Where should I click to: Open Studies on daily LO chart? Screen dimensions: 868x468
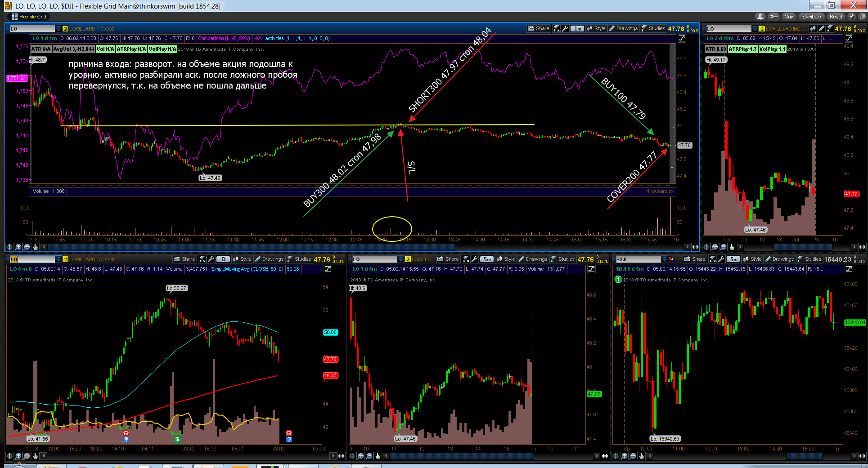tap(299, 259)
